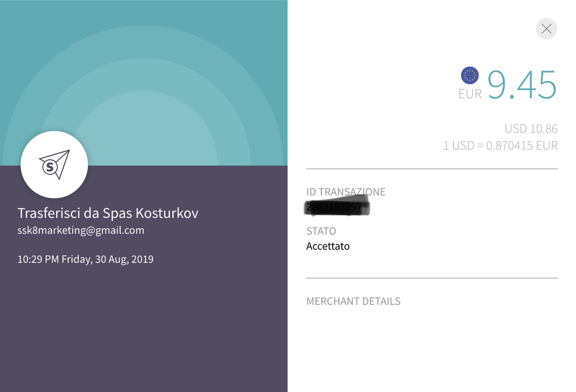Click the empty purple panel area

142,328
